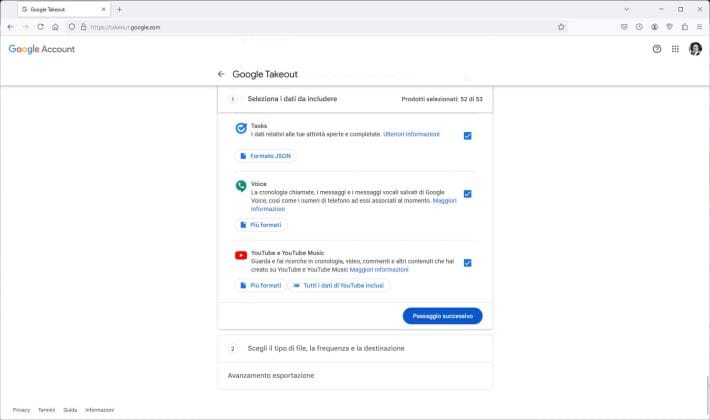Open Tasks Ulteriori informazioni link

pos(411,134)
